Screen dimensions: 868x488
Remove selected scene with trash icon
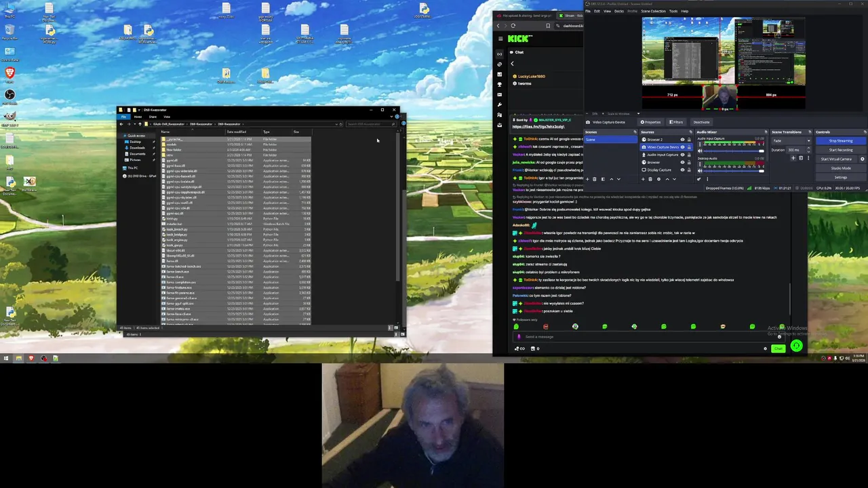coord(594,179)
